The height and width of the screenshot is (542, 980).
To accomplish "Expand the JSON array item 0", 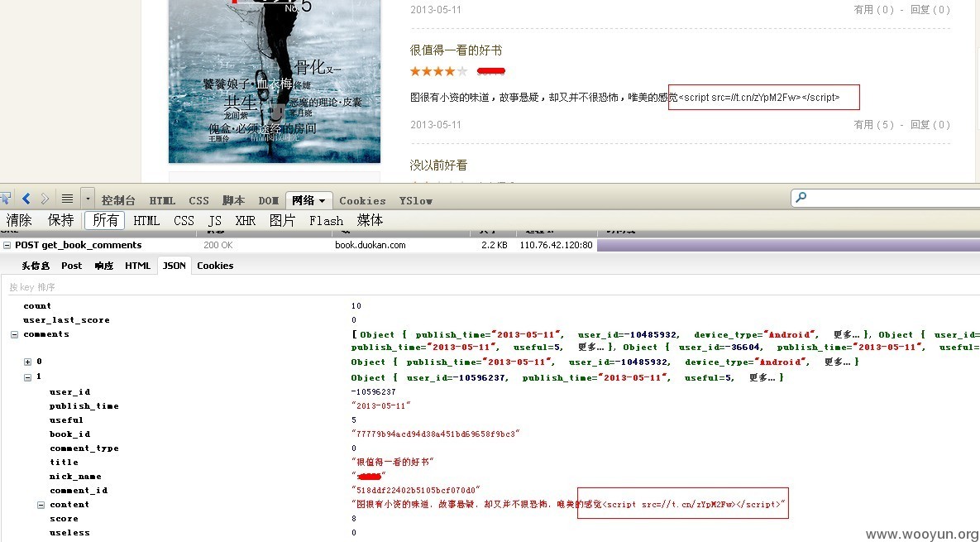I will 27,362.
